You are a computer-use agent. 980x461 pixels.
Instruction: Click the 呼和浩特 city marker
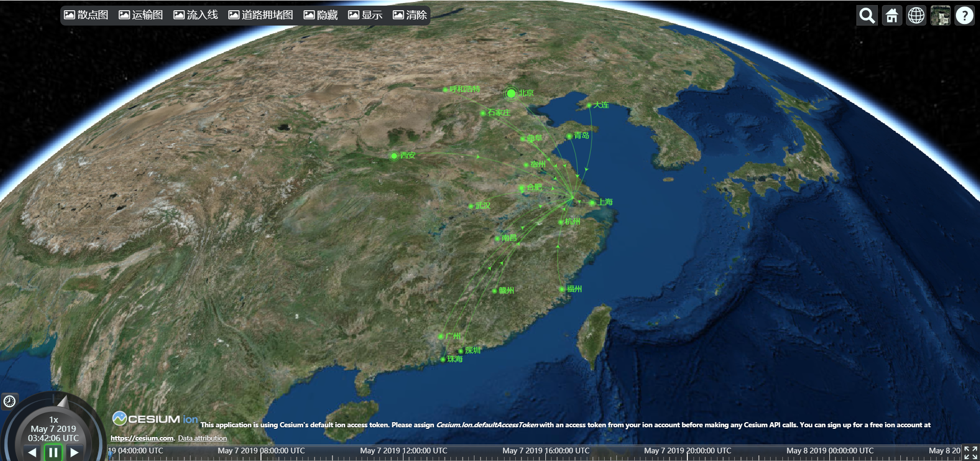pyautogui.click(x=445, y=89)
